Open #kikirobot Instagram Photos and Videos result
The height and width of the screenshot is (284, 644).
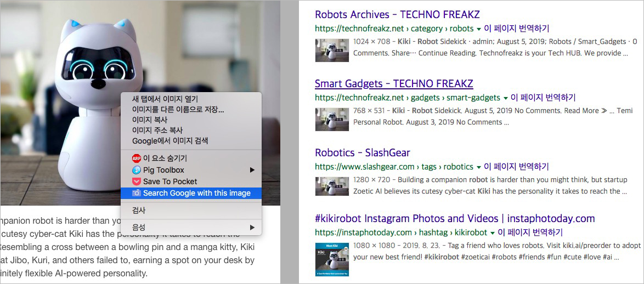pyautogui.click(x=455, y=218)
